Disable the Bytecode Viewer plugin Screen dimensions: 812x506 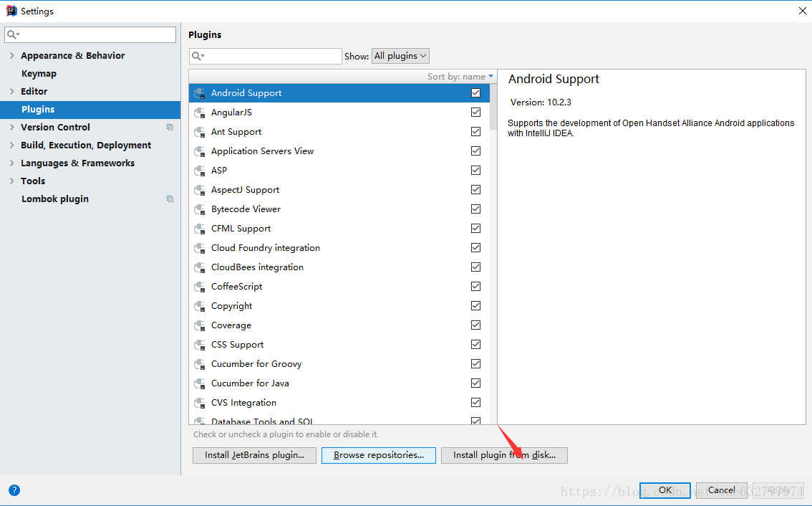[476, 209]
